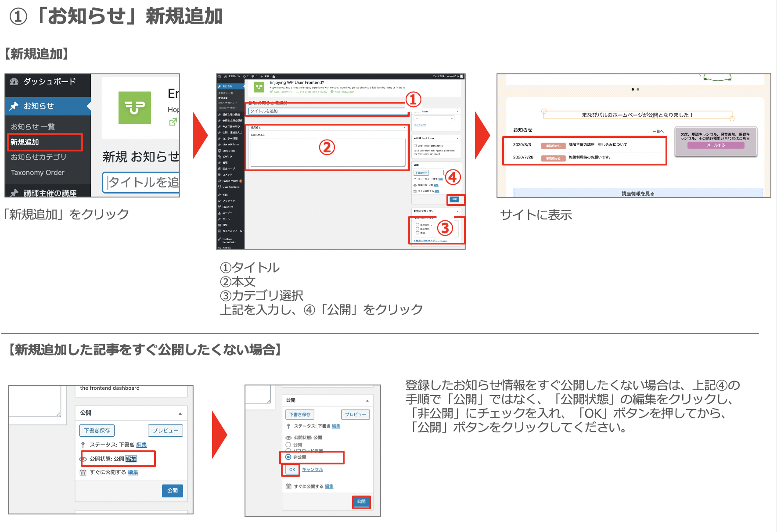Click the dashboard gauge icon
777x532 pixels.
tap(14, 81)
